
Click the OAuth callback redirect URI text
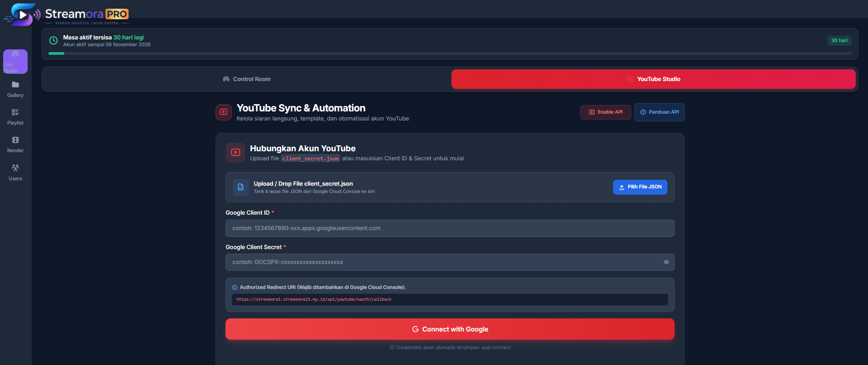coord(314,299)
